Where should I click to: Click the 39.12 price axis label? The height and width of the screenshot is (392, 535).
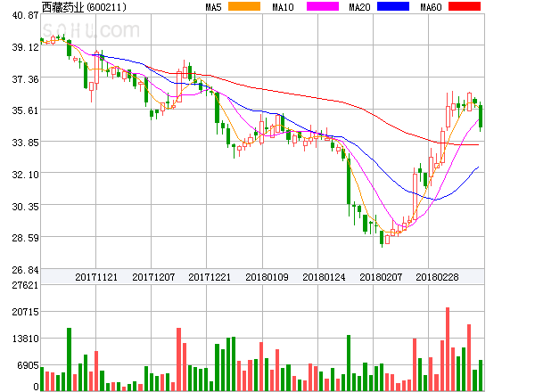click(25, 47)
